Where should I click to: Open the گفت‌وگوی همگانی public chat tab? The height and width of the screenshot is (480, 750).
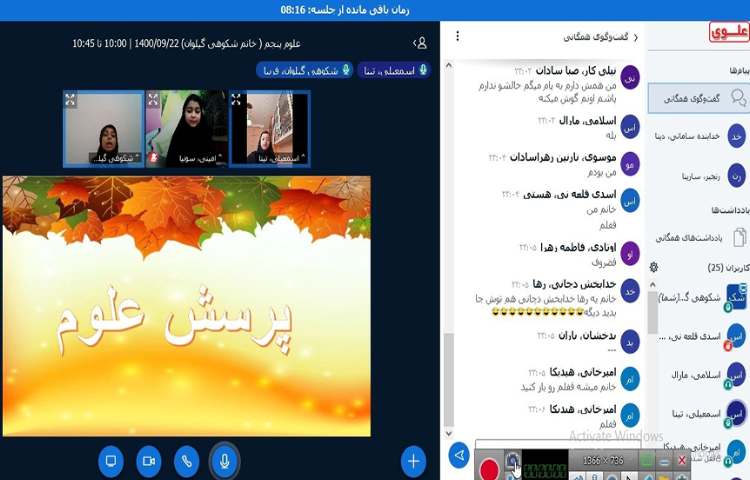coord(699,98)
